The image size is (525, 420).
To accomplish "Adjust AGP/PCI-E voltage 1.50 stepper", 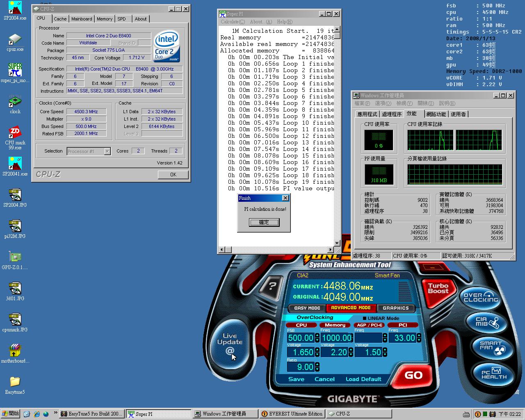I will coord(385,352).
